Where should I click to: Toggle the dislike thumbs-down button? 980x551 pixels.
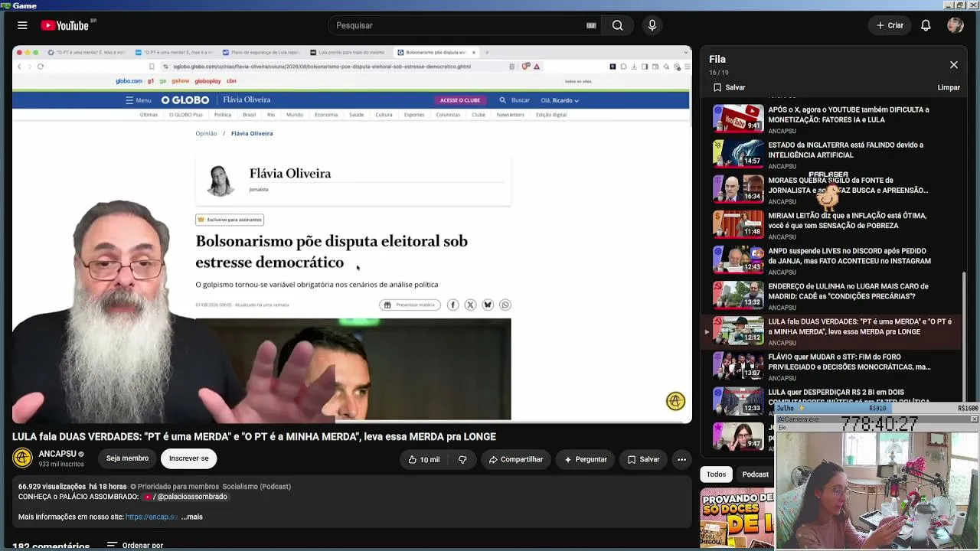tap(462, 459)
